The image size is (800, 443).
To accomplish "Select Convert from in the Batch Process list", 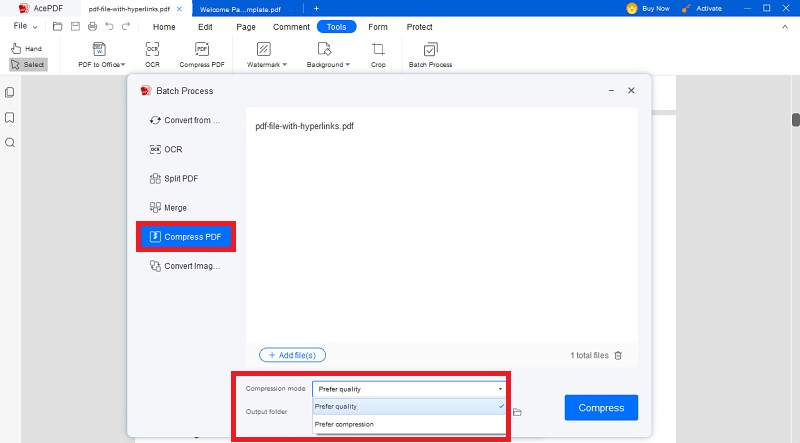I will point(186,120).
